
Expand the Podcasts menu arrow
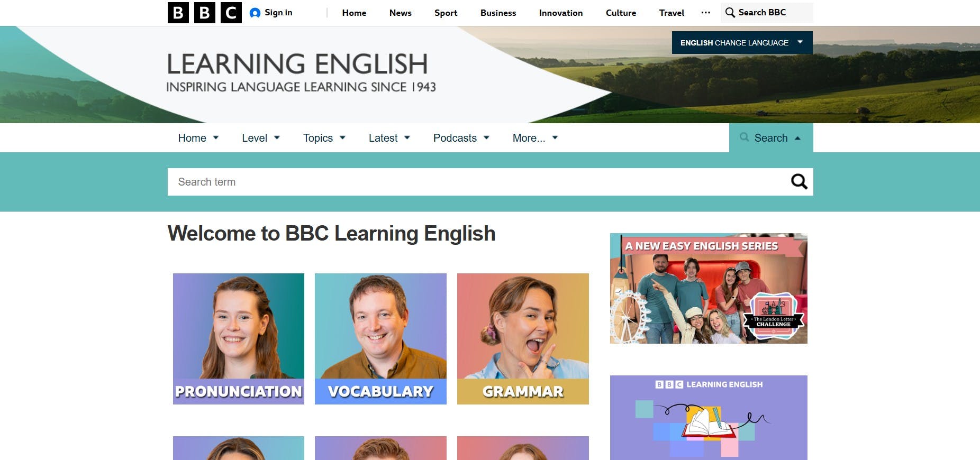pos(486,138)
